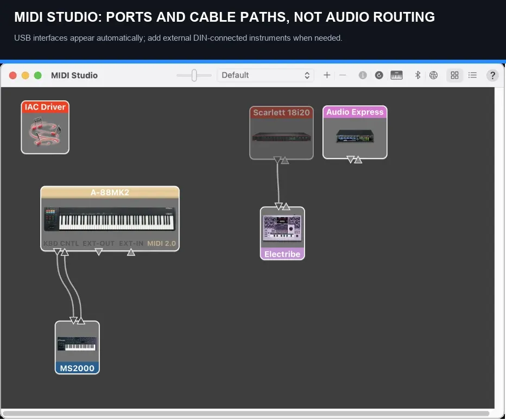Click the Rescan MIDI circular arrow icon
Viewport: 506px width, 420px height.
coord(379,75)
